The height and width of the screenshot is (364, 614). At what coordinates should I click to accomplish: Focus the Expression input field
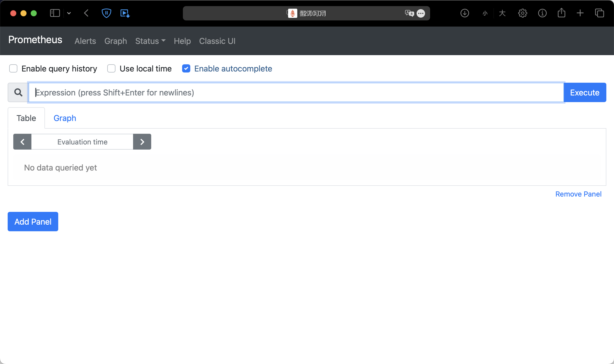pos(296,92)
